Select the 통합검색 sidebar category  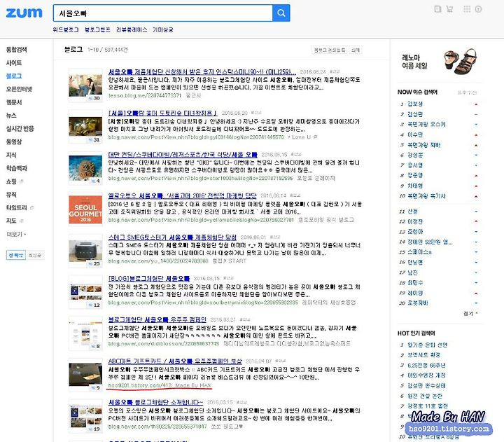coord(16,50)
